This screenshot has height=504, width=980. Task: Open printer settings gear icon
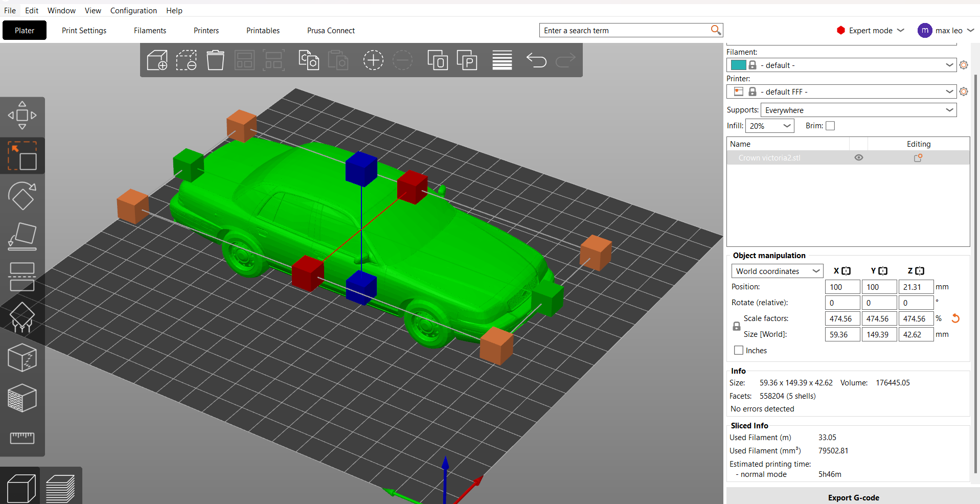pyautogui.click(x=964, y=91)
